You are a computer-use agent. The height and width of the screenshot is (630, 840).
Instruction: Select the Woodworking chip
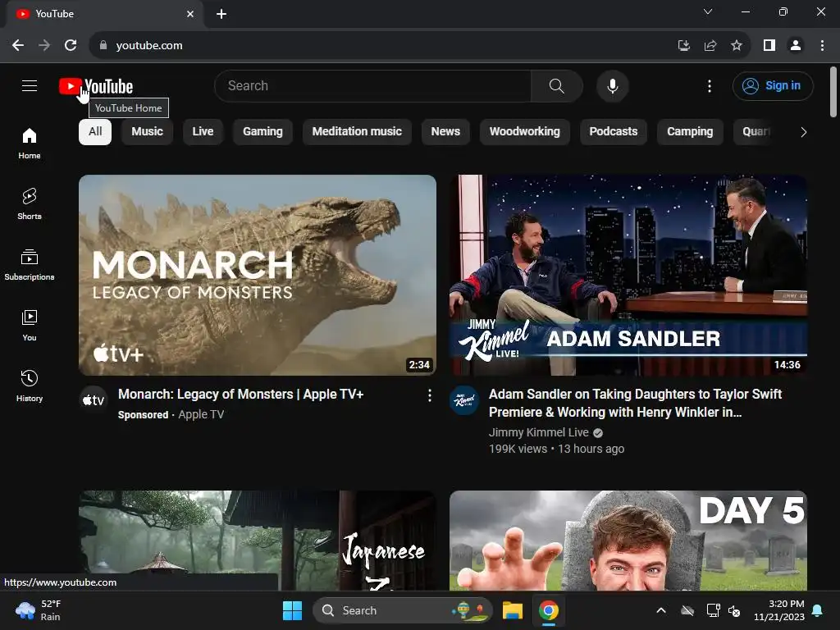coord(524,132)
